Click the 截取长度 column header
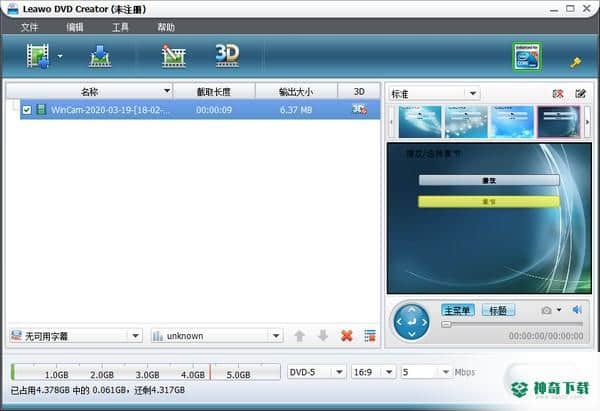 click(x=214, y=91)
